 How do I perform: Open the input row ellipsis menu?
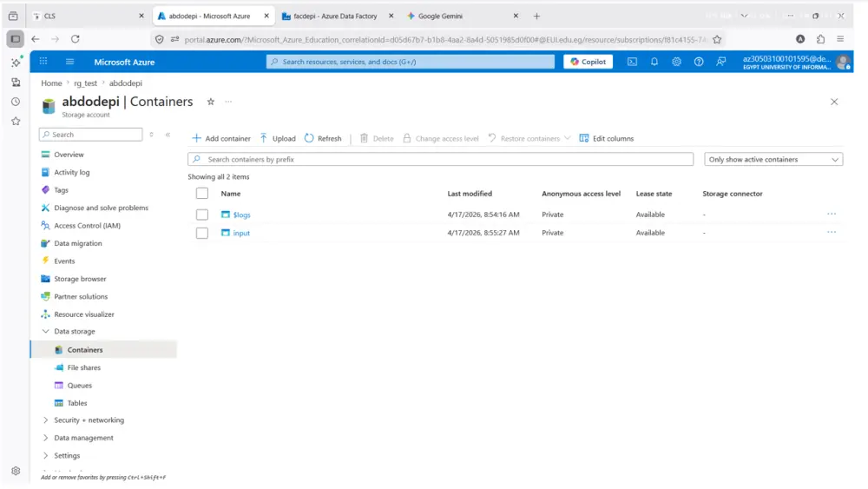[x=832, y=232]
